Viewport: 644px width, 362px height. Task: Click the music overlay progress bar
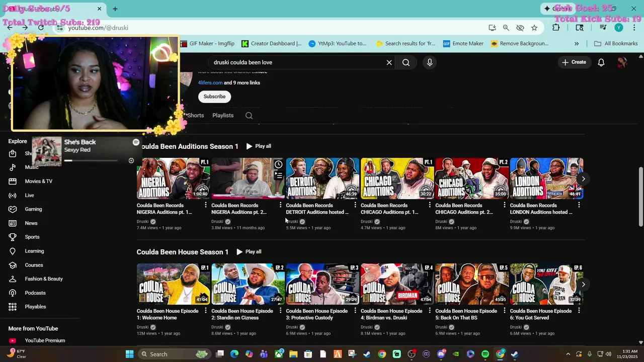(91, 160)
